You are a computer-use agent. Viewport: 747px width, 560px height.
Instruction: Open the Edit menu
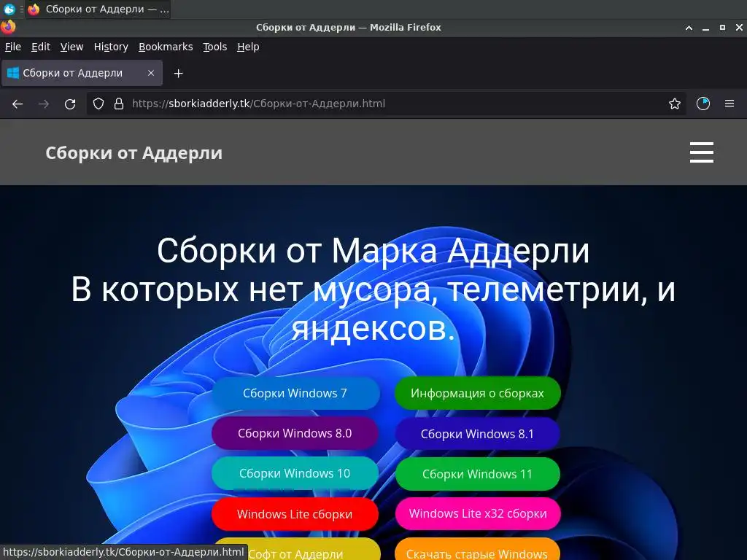click(41, 47)
